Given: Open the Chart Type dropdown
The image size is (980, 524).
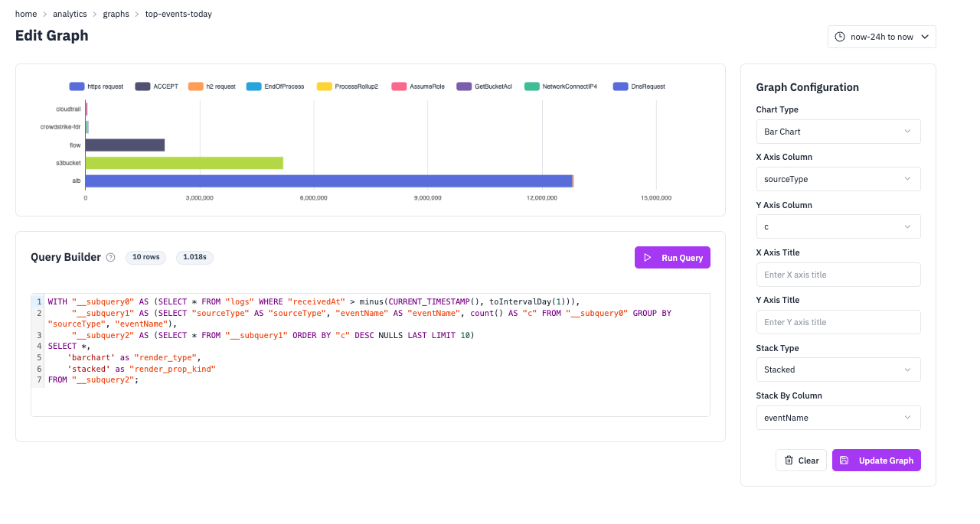Looking at the screenshot, I should pyautogui.click(x=838, y=132).
